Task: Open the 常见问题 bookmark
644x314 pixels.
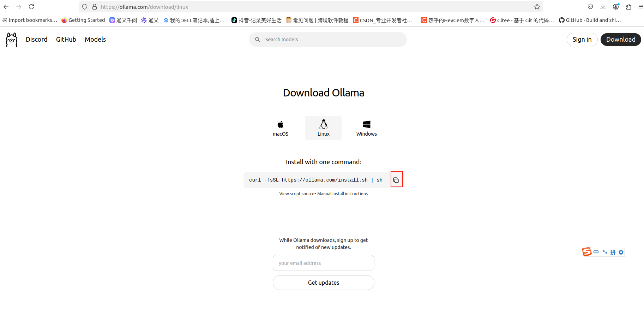Action: tap(317, 20)
